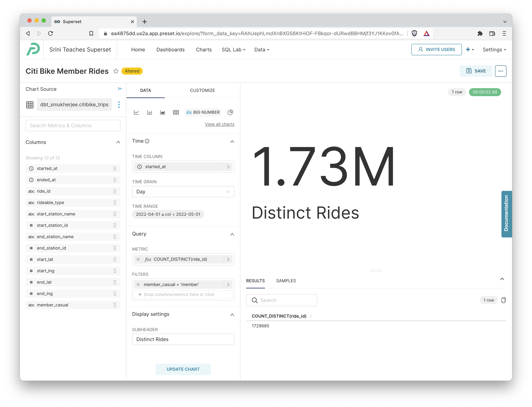Image resolution: width=532 pixels, height=407 pixels.
Task: Select the bar chart icon
Action: (150, 112)
